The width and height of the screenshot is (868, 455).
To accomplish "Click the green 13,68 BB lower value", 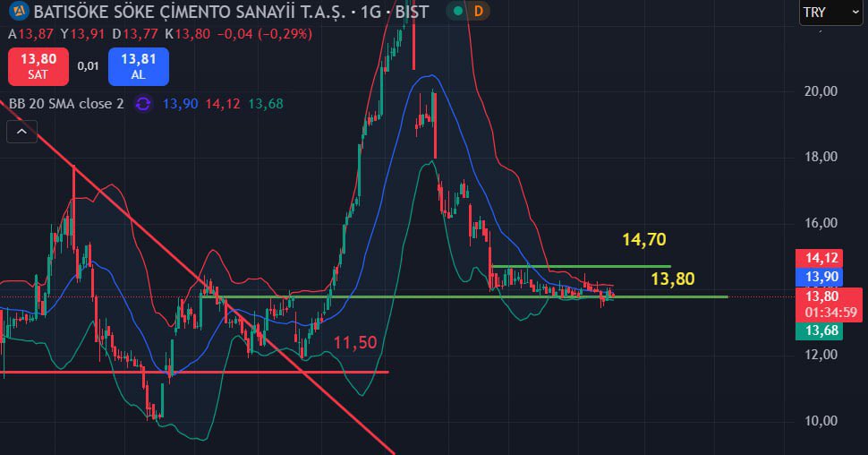I will [266, 104].
